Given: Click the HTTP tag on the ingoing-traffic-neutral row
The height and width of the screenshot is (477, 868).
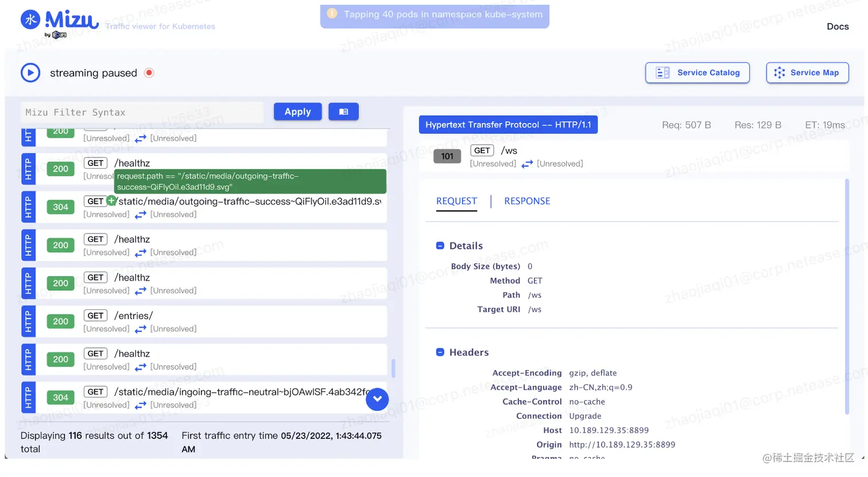Looking at the screenshot, I should [x=29, y=398].
